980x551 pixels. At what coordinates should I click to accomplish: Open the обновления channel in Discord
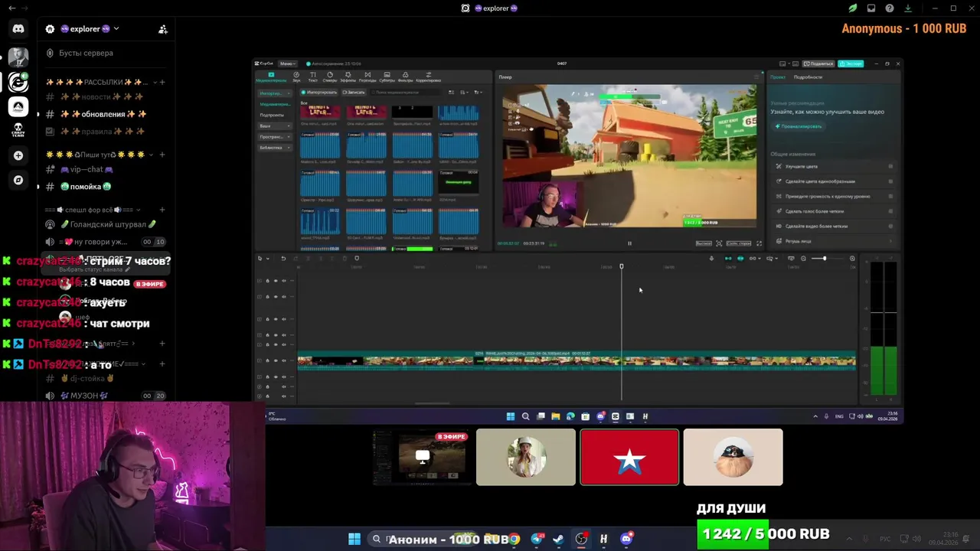(x=103, y=114)
